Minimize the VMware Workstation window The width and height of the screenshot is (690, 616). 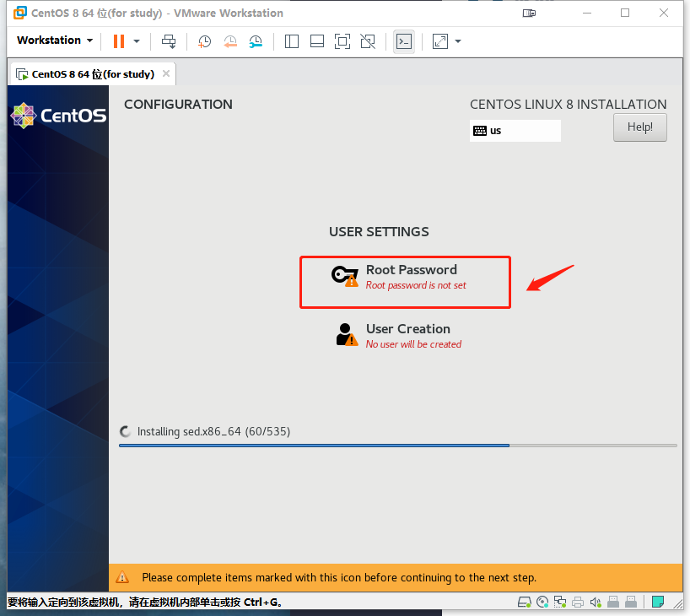pos(587,14)
